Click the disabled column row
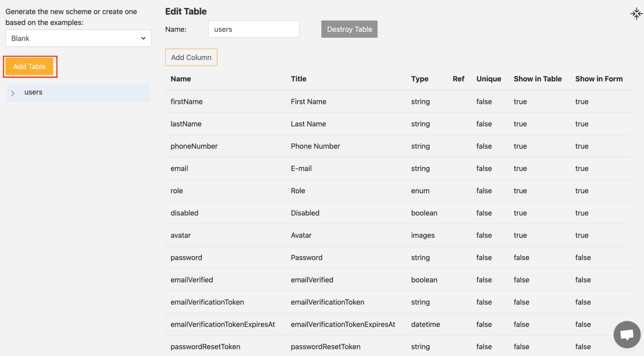This screenshot has height=356, width=644. (x=184, y=213)
